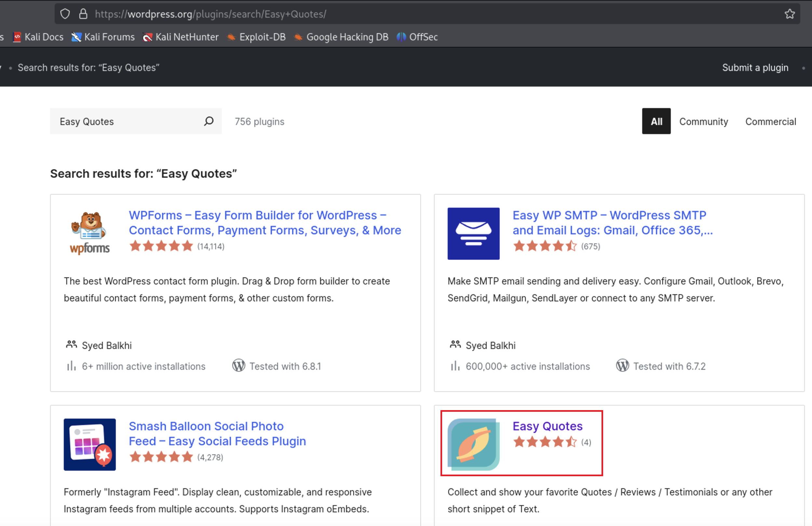
Task: Click the Smash Balloon plugin icon thumbnail
Action: [90, 444]
